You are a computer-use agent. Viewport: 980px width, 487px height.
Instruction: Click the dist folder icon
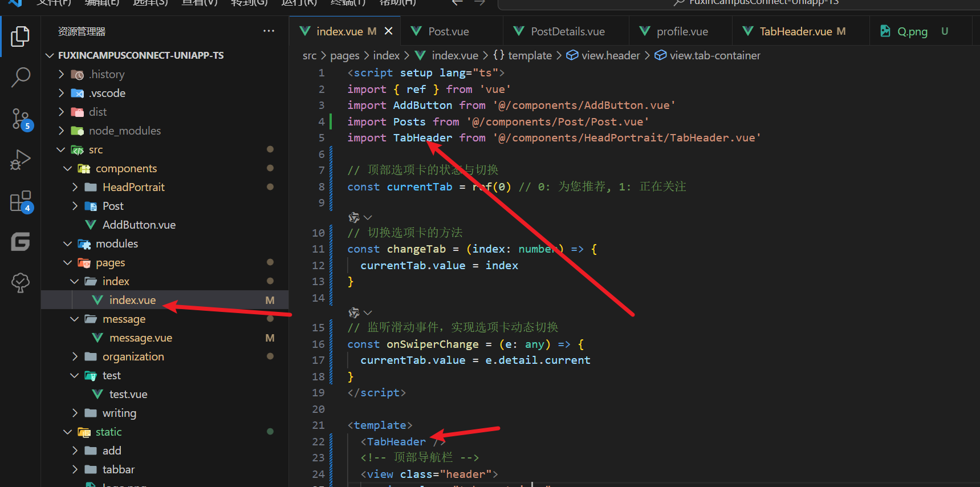pos(77,112)
